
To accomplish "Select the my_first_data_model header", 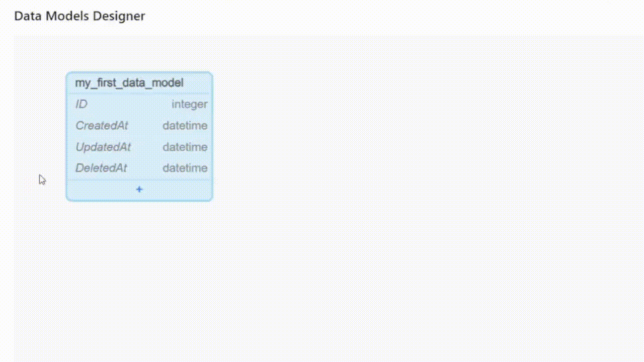I will click(129, 83).
